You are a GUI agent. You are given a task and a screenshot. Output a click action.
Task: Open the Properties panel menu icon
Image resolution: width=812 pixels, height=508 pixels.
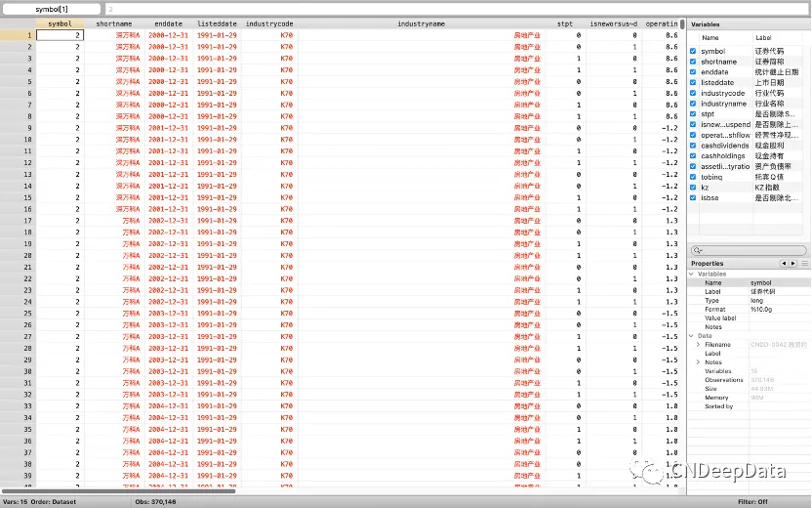pos(805,264)
